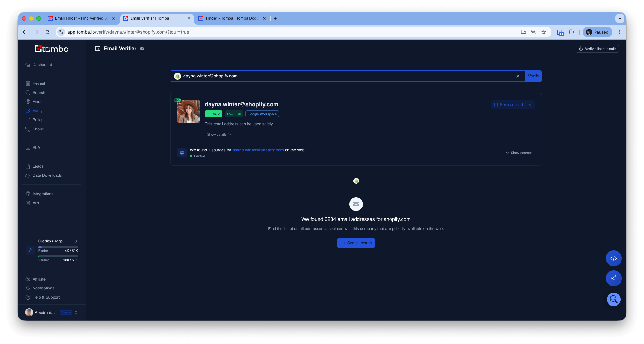Click the help question mark next to Email Verifier
The image size is (644, 344).
pyautogui.click(x=142, y=49)
